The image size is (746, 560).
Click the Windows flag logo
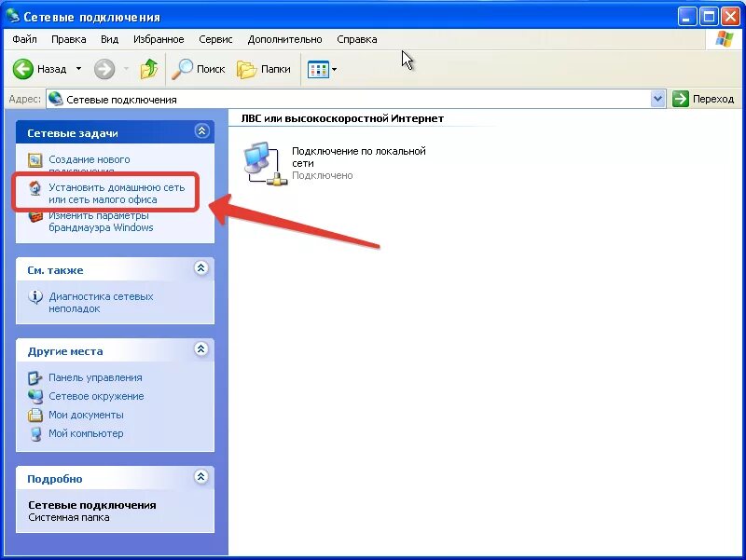tap(725, 39)
